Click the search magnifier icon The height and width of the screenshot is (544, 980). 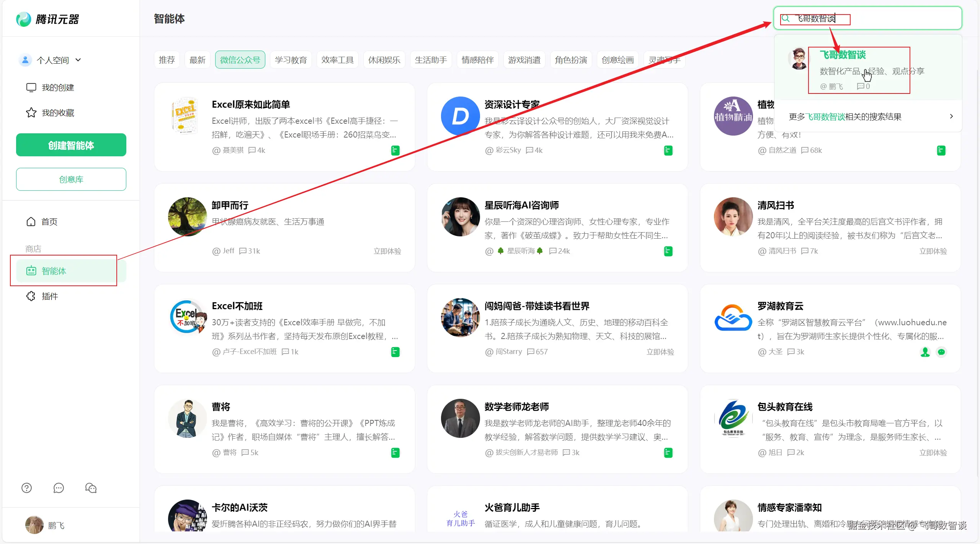(x=785, y=18)
